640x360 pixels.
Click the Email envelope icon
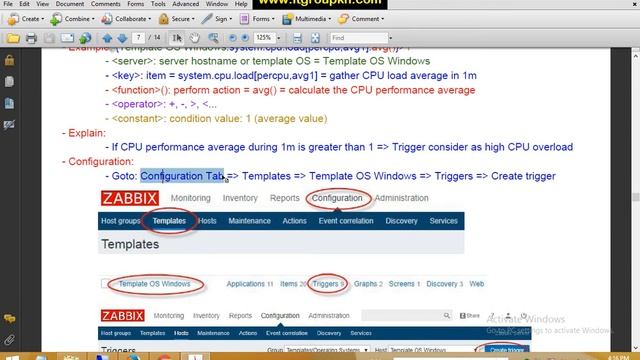pyautogui.click(x=67, y=38)
